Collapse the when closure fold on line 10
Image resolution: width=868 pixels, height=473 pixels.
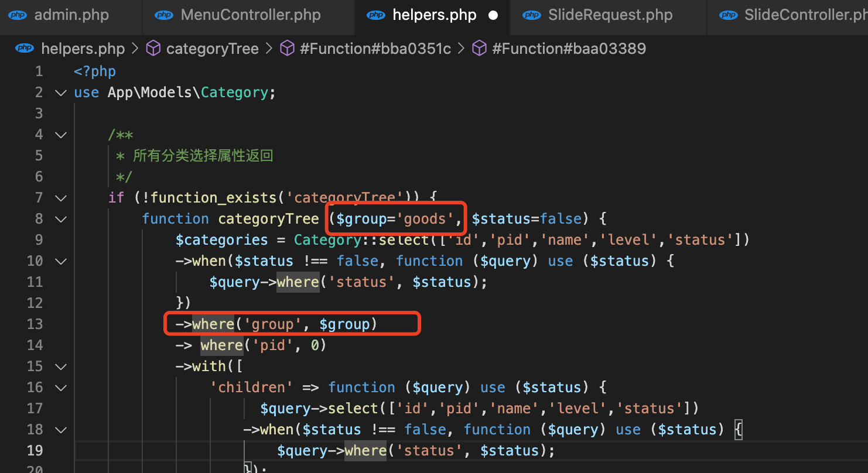(61, 261)
